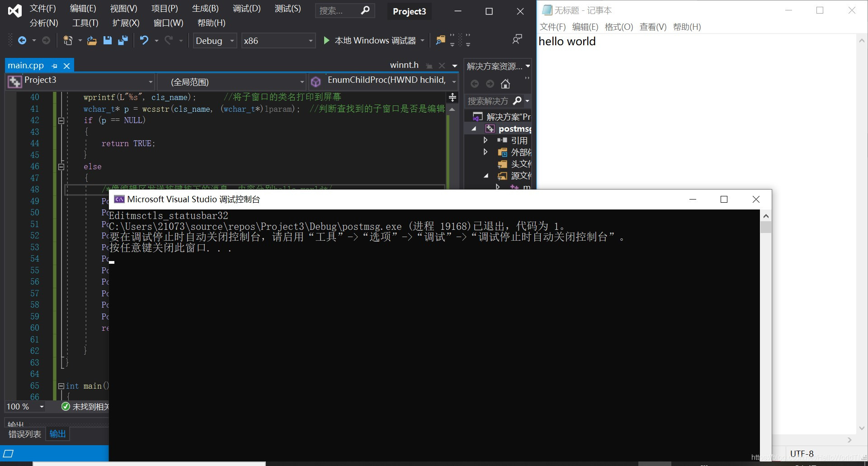This screenshot has width=868, height=466.
Task: Open the debugger target dropdown arrow
Action: pos(423,41)
